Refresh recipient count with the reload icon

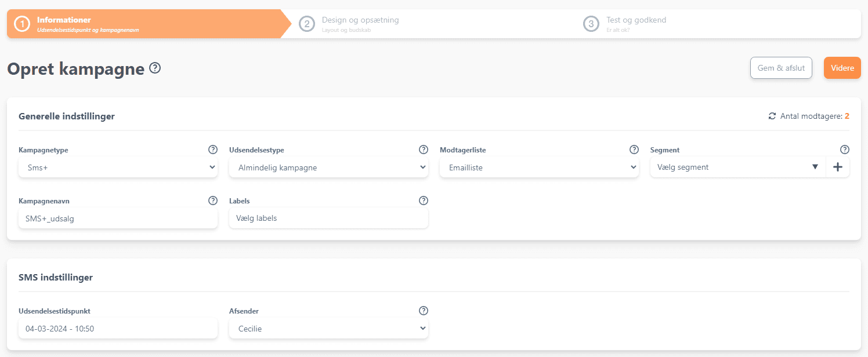tap(772, 116)
